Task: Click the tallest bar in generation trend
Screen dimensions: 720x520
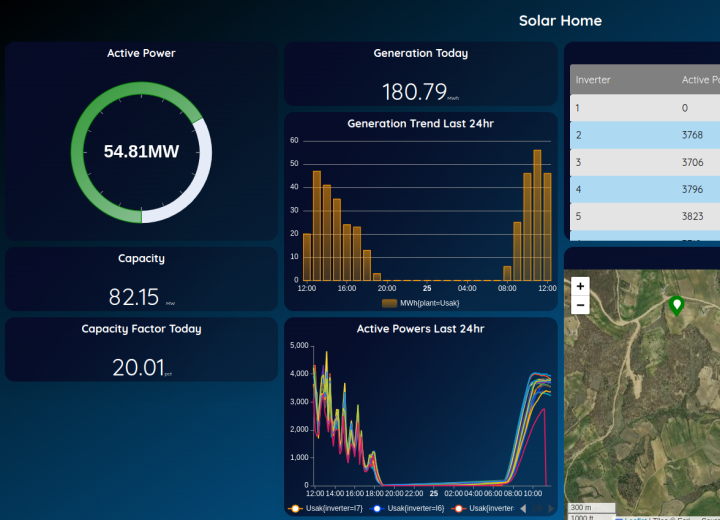Action: click(x=537, y=215)
